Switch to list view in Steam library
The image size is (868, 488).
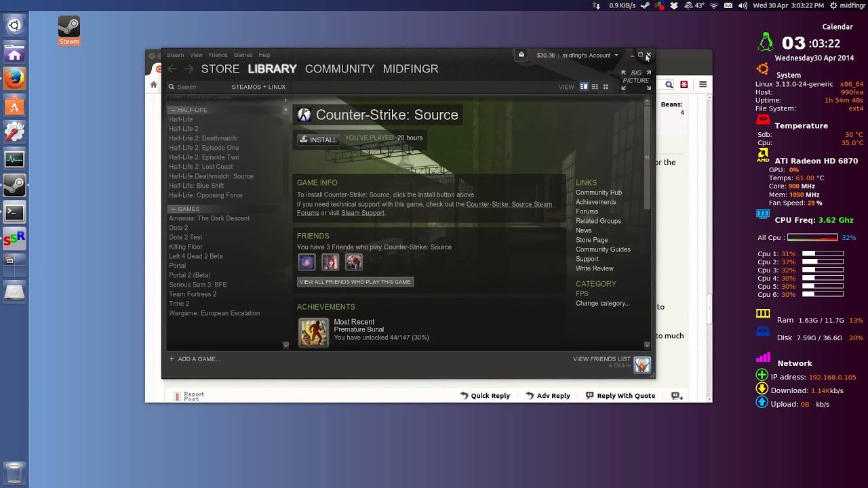595,87
